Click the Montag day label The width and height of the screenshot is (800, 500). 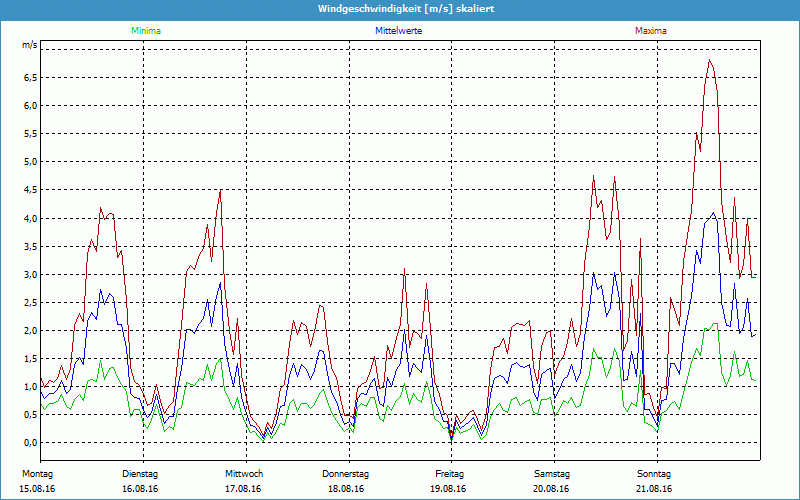click(x=37, y=474)
